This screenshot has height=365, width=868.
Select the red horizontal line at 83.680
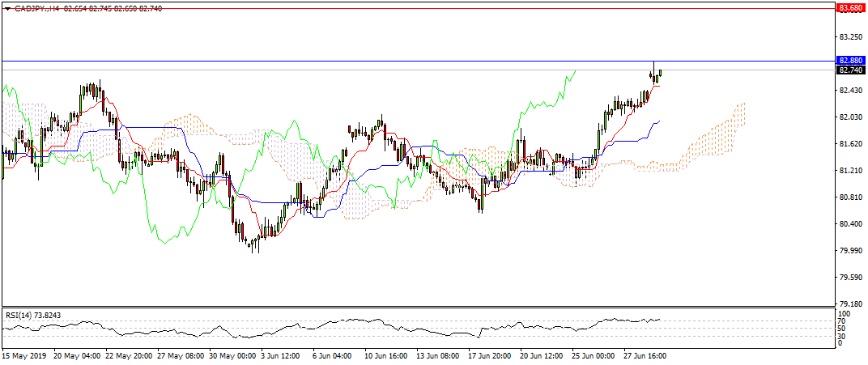[x=405, y=8]
